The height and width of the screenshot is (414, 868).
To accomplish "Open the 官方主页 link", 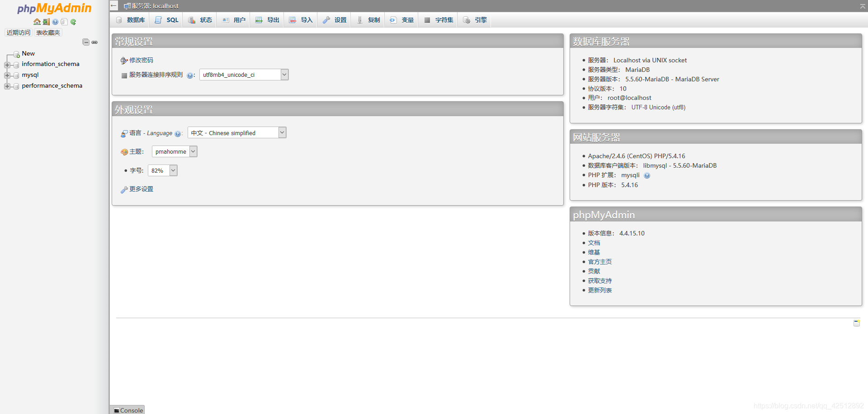I will [599, 262].
